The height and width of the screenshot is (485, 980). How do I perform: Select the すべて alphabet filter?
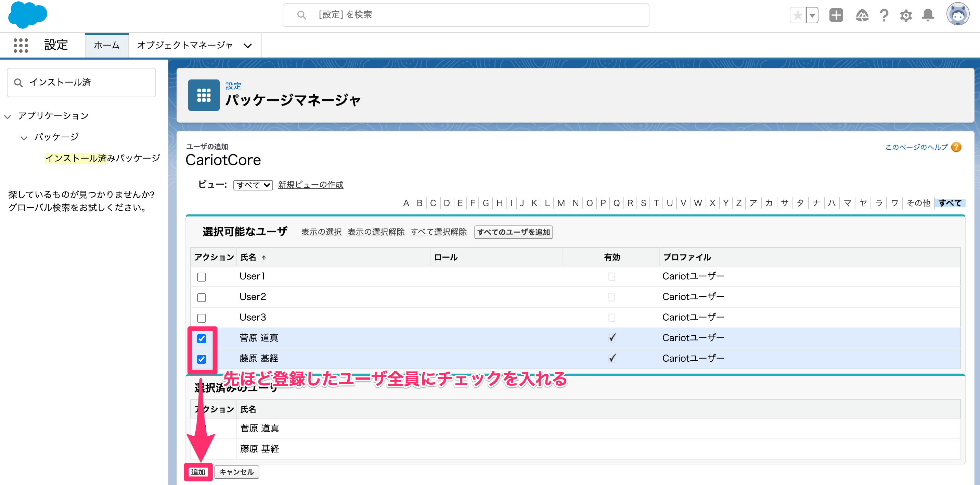tap(950, 203)
